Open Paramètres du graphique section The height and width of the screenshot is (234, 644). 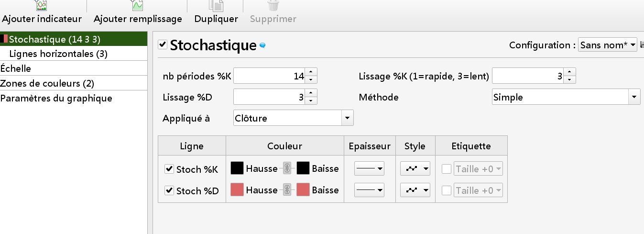56,98
